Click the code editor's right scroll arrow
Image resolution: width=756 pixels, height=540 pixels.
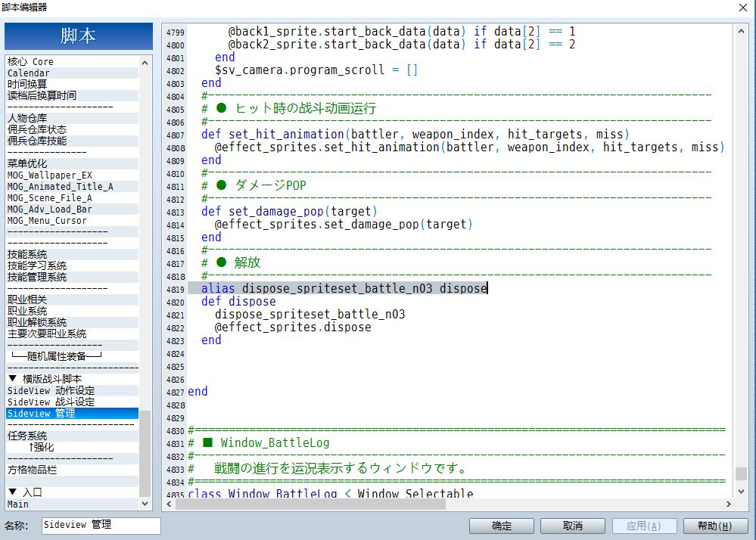coord(729,504)
